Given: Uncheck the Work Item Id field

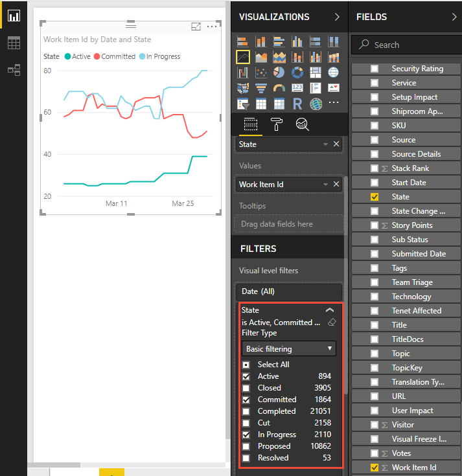Looking at the screenshot, I should [x=375, y=468].
